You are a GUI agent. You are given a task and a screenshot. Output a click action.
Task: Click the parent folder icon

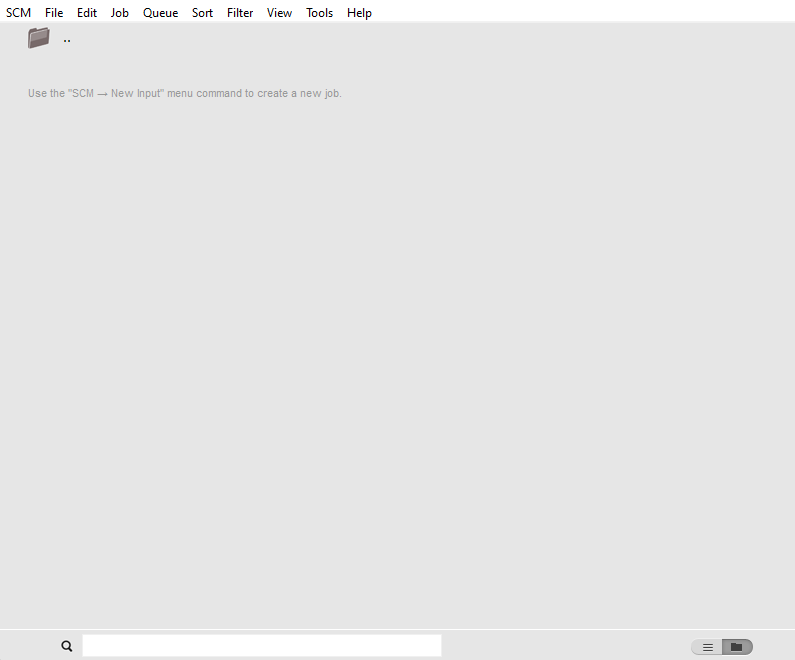39,38
